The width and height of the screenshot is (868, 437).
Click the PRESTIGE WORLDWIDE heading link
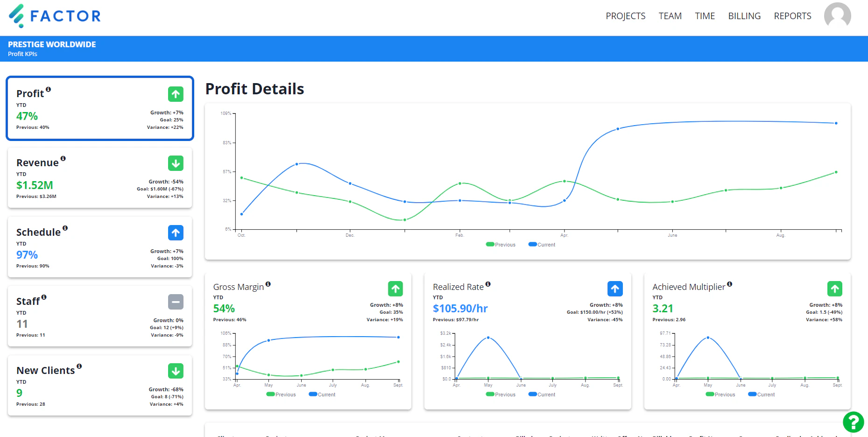(51, 44)
